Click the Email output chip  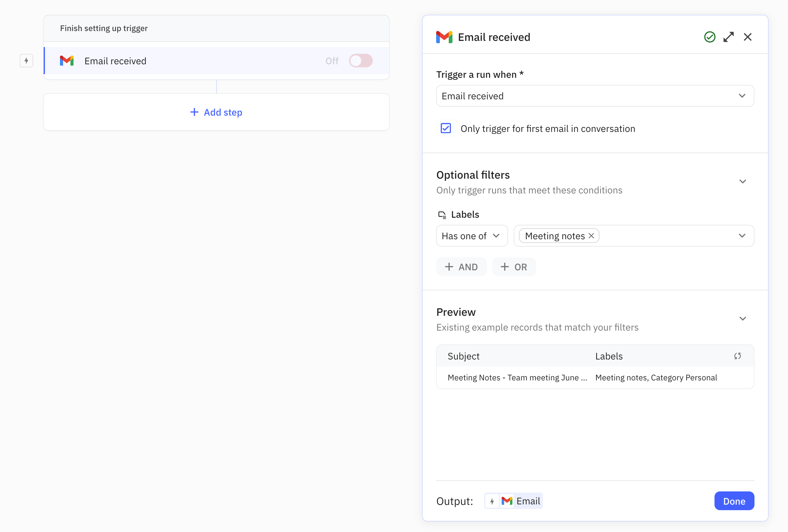(x=514, y=501)
